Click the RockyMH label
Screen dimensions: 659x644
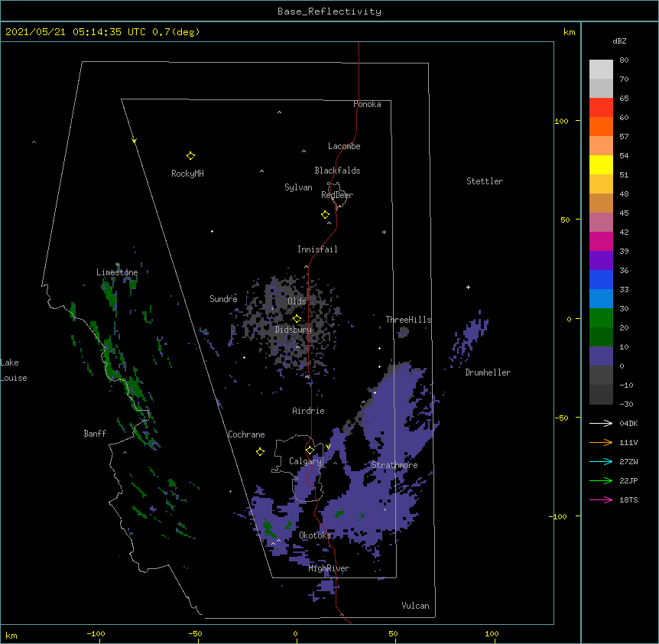pos(187,174)
